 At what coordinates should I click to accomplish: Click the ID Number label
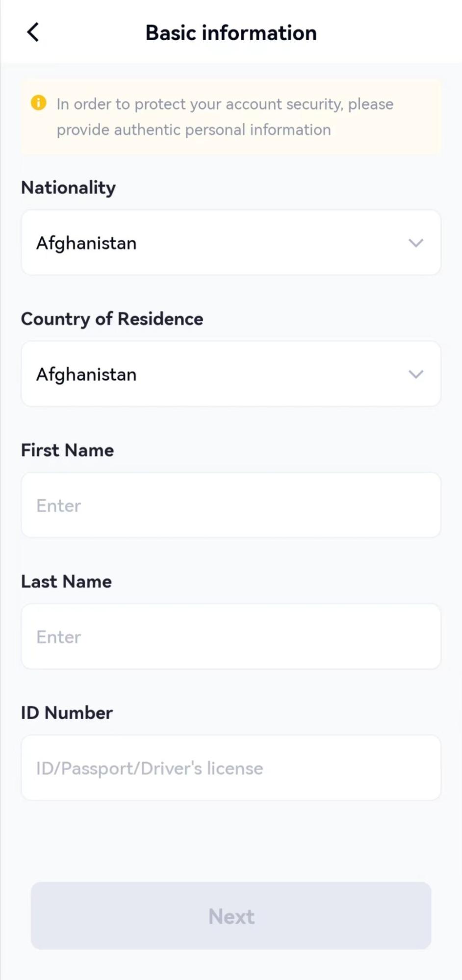tap(67, 713)
